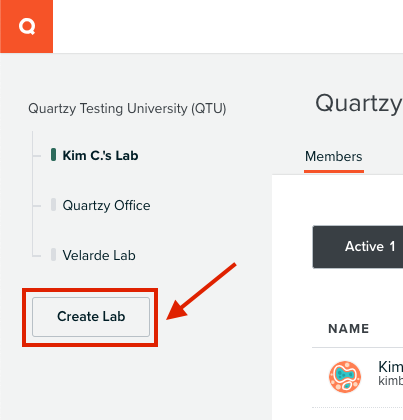Click the member name Kim
Screen dimensions: 403x420
click(x=390, y=367)
